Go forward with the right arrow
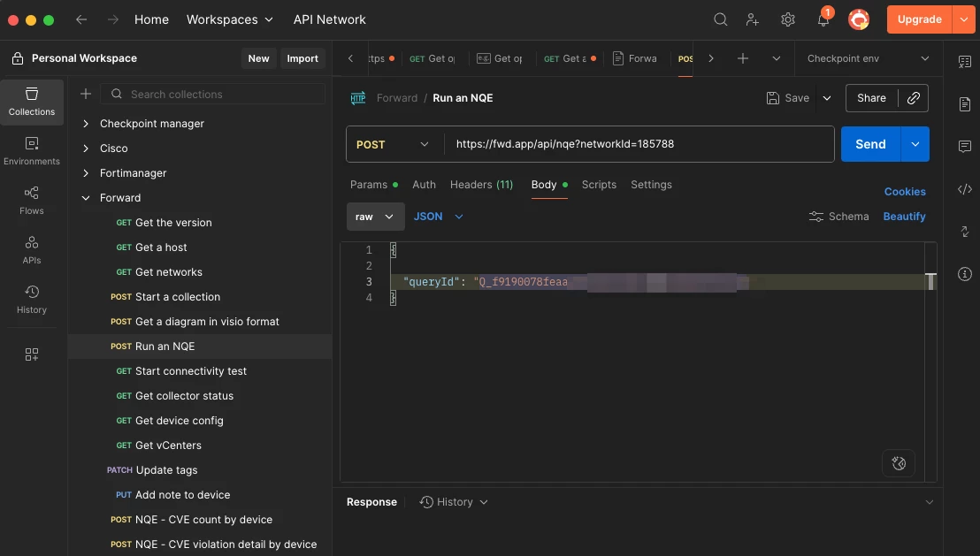 pos(112,19)
